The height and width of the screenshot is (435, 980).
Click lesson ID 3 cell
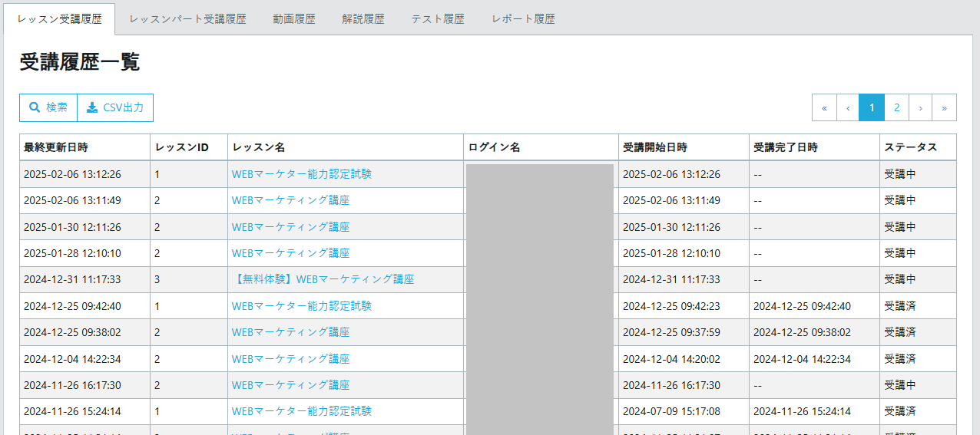pos(189,279)
